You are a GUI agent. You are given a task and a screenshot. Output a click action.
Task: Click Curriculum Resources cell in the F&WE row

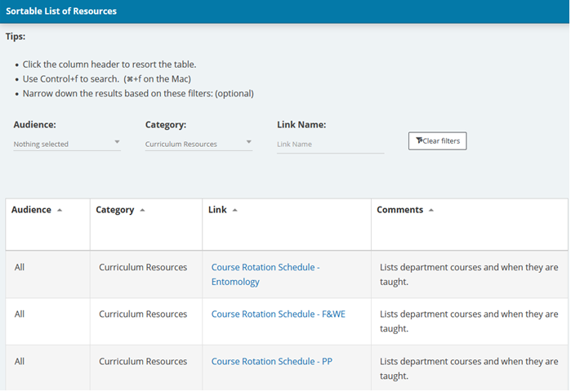click(x=143, y=314)
